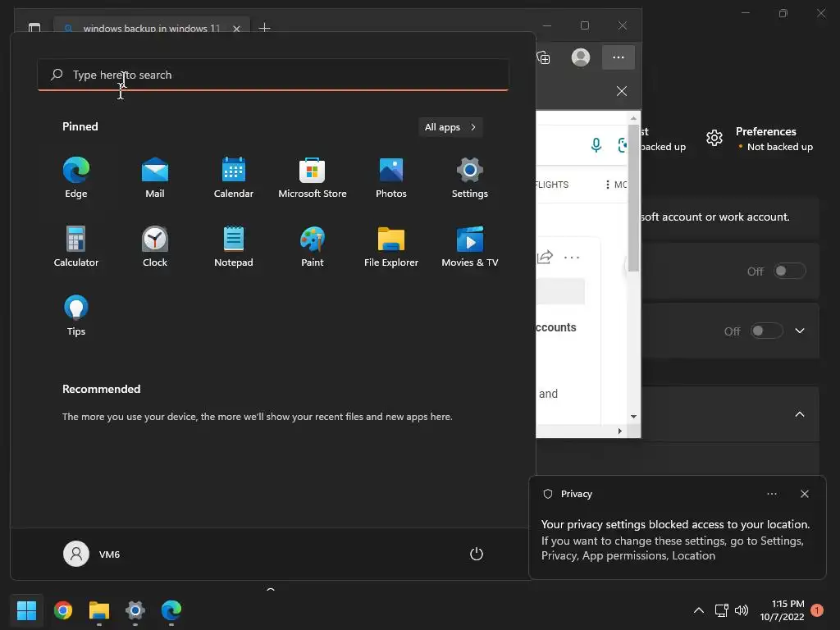Close the Edge sidebar panel
Screen dimensions: 840x630
622,91
